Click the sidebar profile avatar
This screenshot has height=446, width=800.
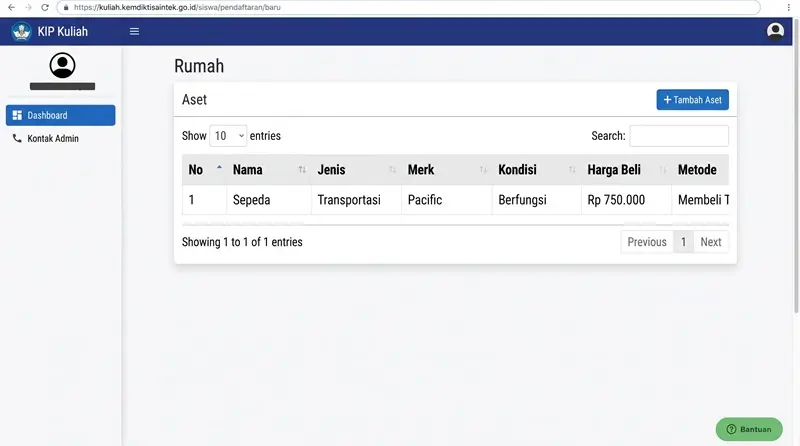click(62, 65)
